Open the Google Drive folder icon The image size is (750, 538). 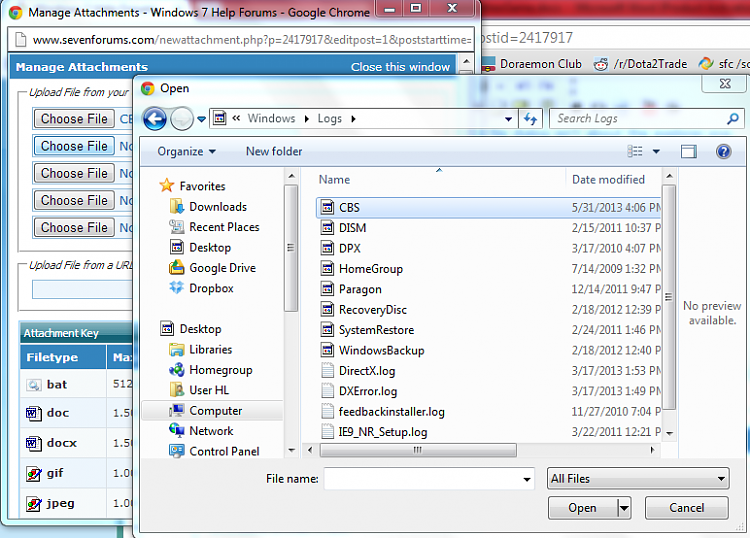pyautogui.click(x=176, y=267)
